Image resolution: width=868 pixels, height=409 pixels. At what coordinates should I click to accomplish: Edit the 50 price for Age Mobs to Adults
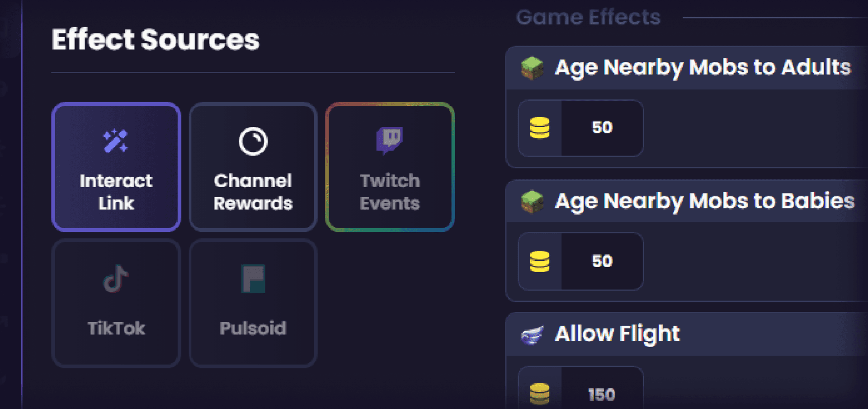602,128
